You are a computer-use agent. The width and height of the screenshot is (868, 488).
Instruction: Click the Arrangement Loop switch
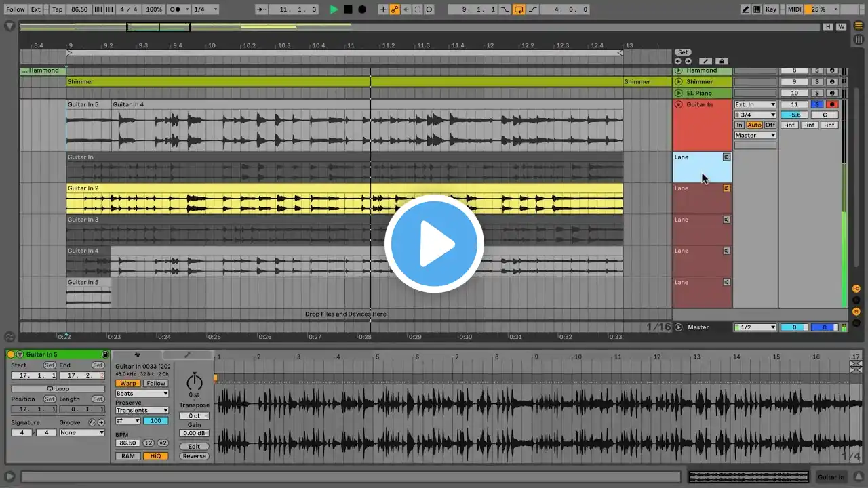519,9
